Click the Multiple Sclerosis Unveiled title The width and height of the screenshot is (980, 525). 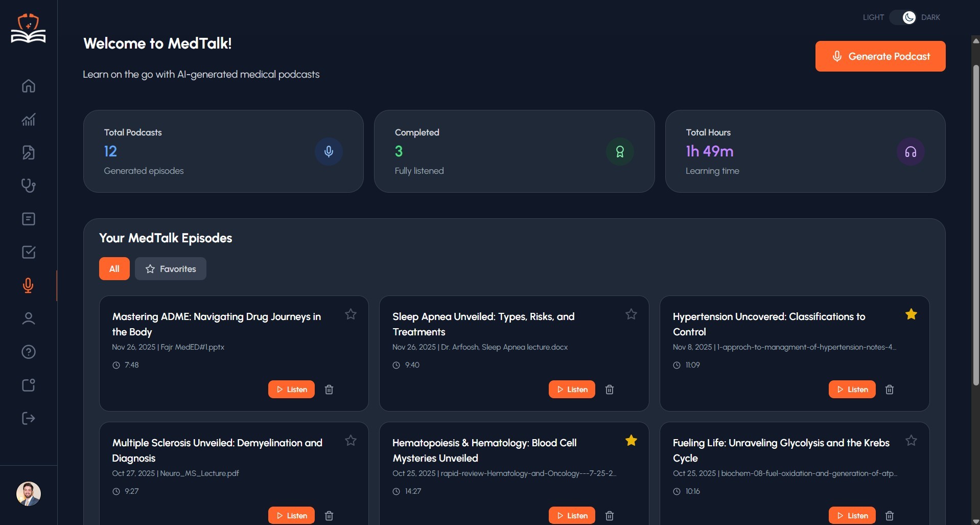tap(217, 450)
